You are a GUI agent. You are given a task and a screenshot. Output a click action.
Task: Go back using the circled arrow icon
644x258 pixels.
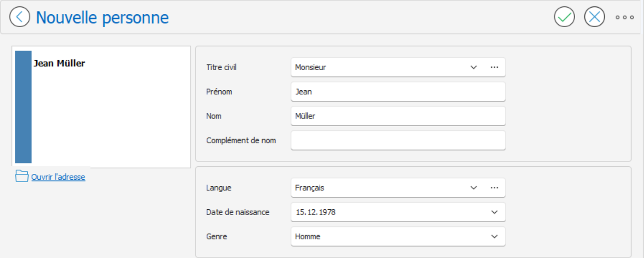pos(20,17)
